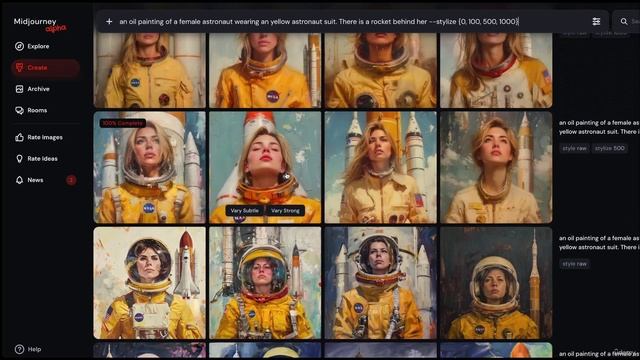Click the Midjourney alpha logo
640x360 pixels.
coord(40,24)
